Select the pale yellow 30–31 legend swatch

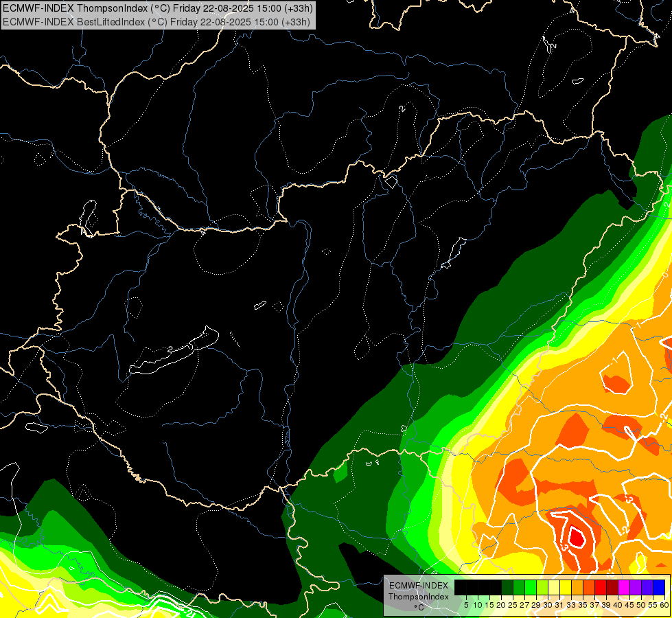(554, 587)
